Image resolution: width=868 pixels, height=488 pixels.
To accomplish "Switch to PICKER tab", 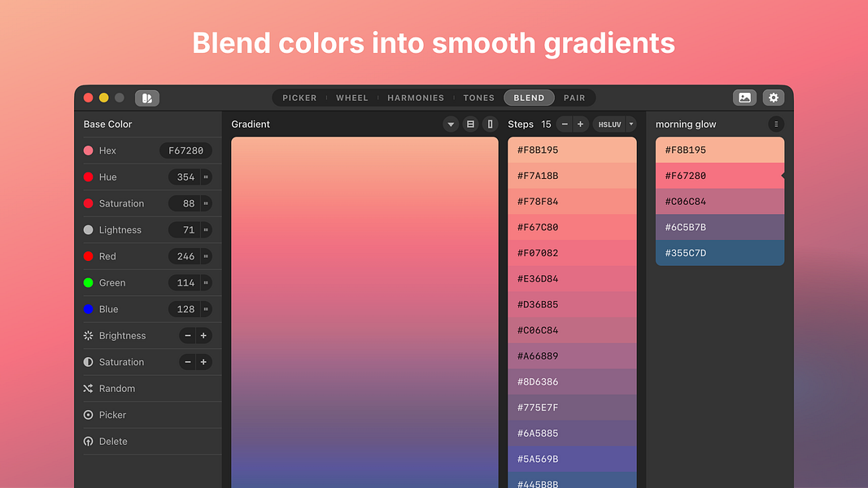I will coord(299,98).
